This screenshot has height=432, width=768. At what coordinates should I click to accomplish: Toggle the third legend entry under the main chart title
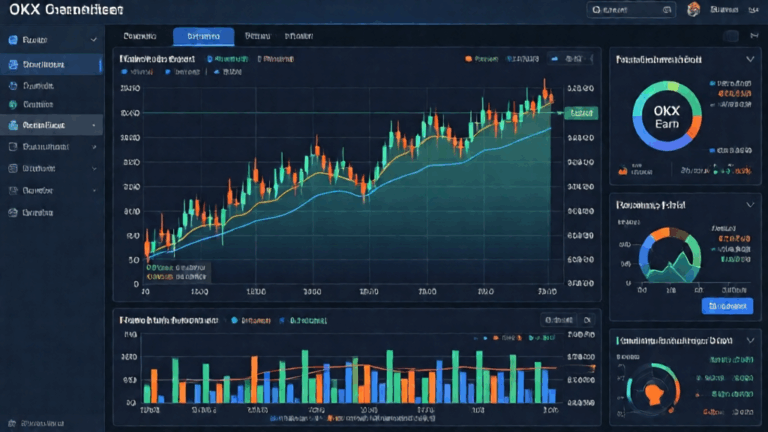[228, 72]
